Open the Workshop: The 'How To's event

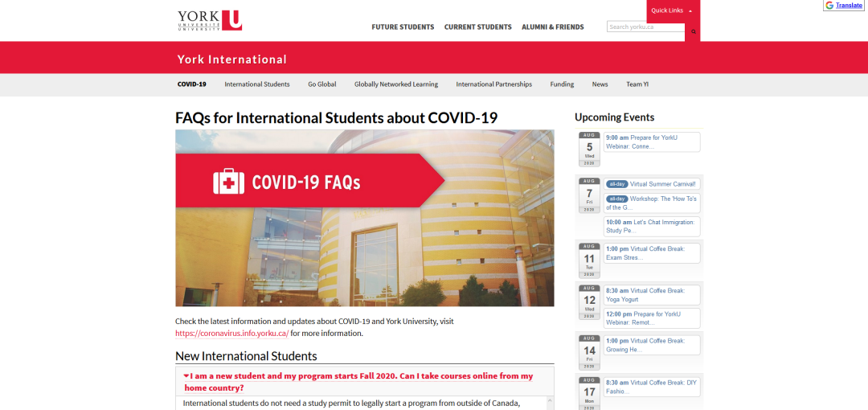(x=652, y=203)
